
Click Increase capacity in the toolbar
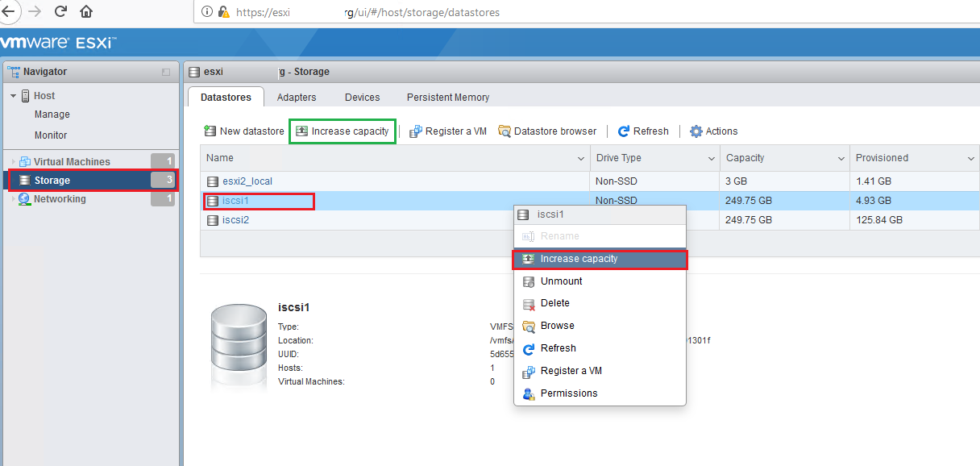[343, 131]
